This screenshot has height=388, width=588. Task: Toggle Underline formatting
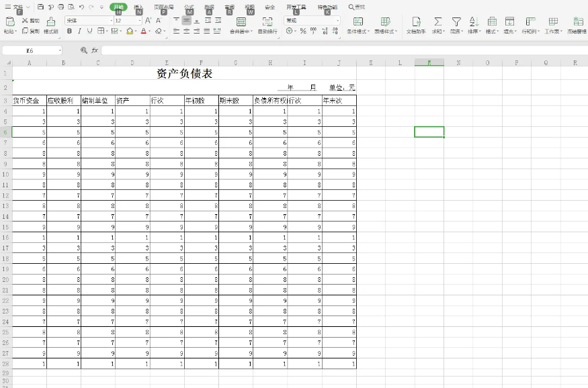(x=89, y=31)
